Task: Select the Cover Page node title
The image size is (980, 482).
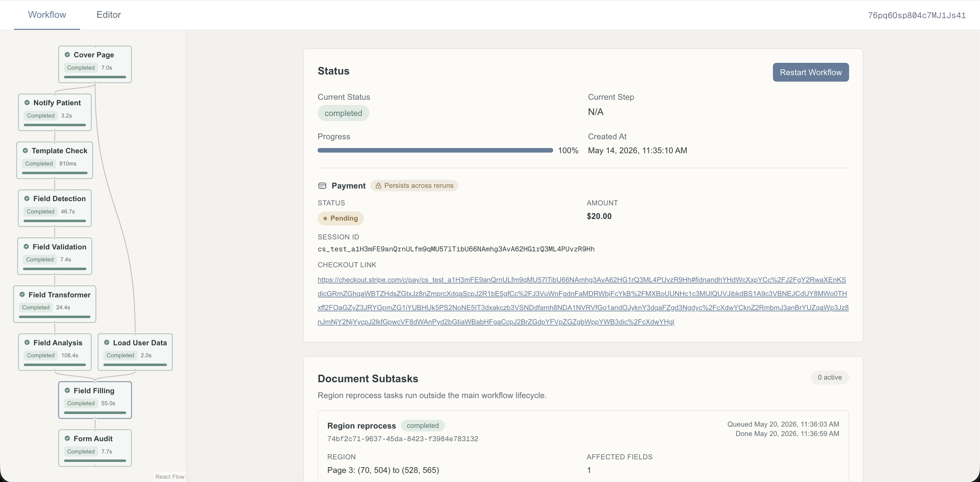Action: pyautogui.click(x=94, y=55)
